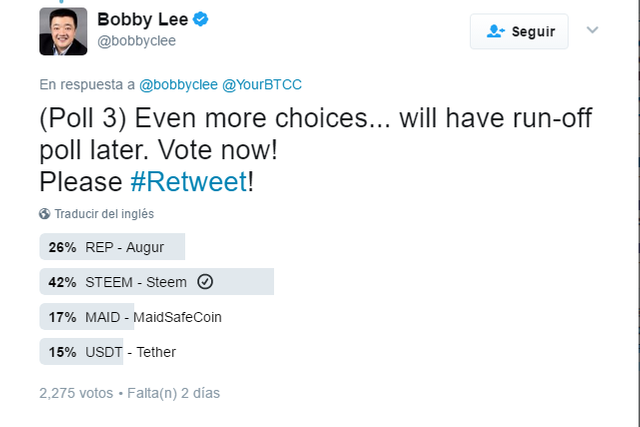640x427 pixels.
Task: Click the globe icon beside Traducir
Action: pos(44,214)
